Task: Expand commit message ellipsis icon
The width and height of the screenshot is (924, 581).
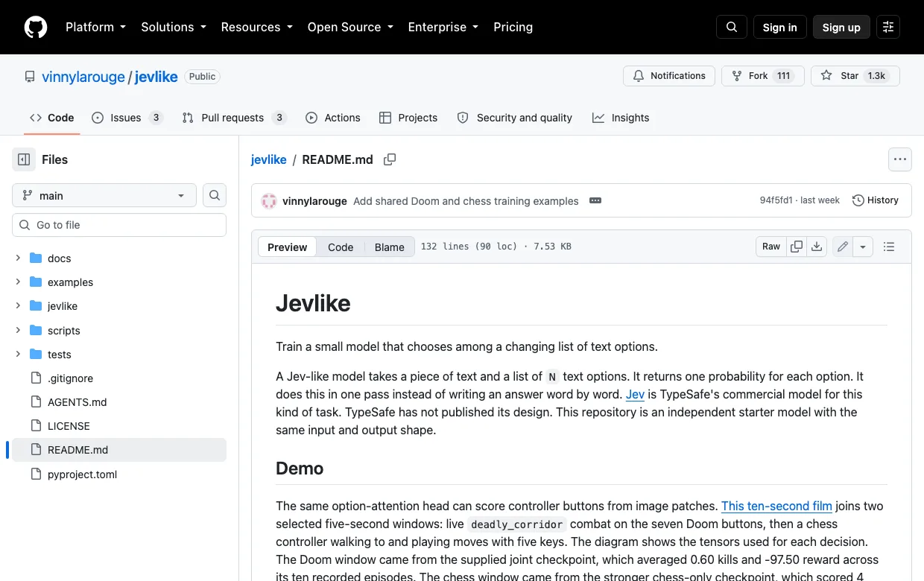Action: pos(595,200)
